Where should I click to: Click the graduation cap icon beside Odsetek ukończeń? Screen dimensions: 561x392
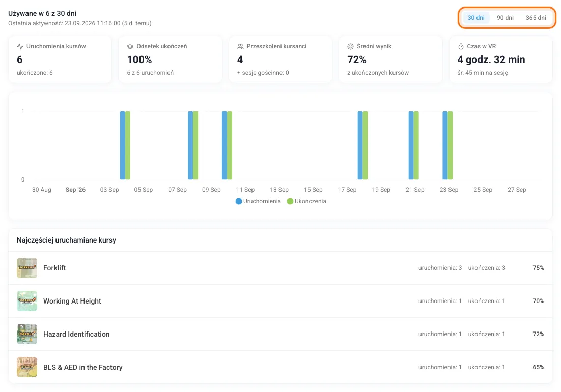pyautogui.click(x=130, y=46)
